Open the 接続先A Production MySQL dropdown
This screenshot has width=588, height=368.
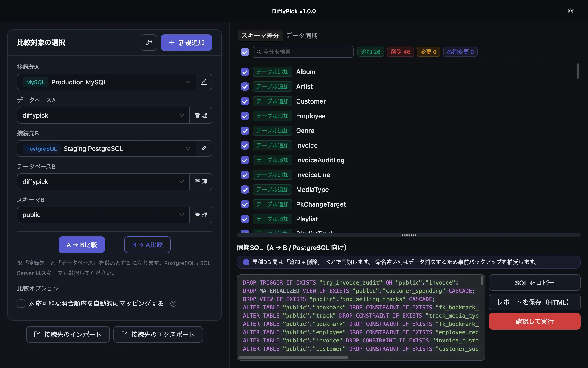coord(106,82)
